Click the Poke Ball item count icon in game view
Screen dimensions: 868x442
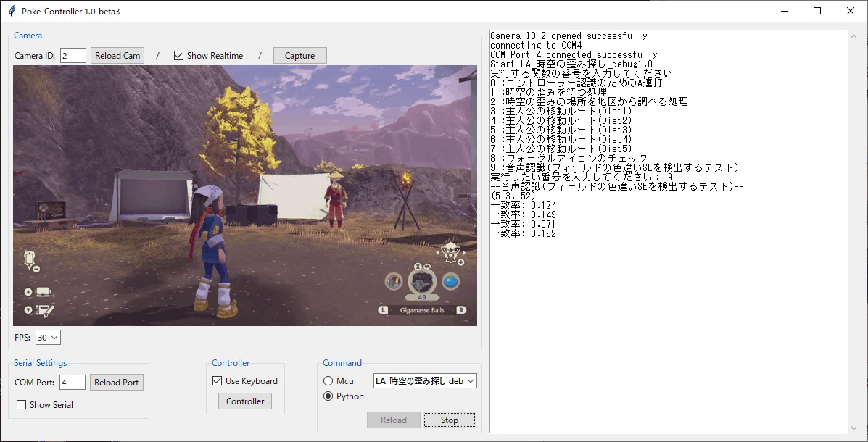point(422,283)
